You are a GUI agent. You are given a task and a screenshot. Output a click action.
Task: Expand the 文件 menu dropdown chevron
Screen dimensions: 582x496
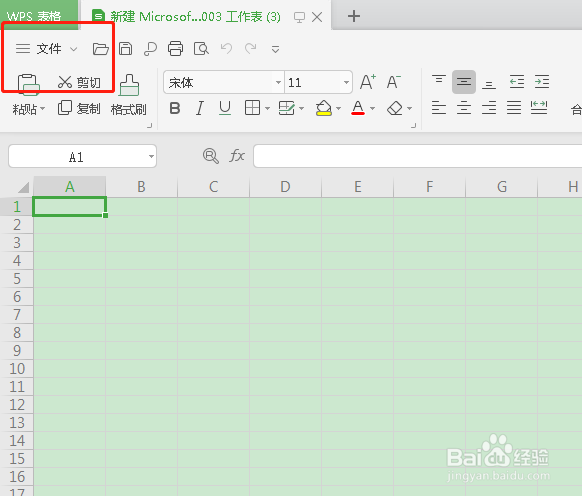pyautogui.click(x=73, y=49)
